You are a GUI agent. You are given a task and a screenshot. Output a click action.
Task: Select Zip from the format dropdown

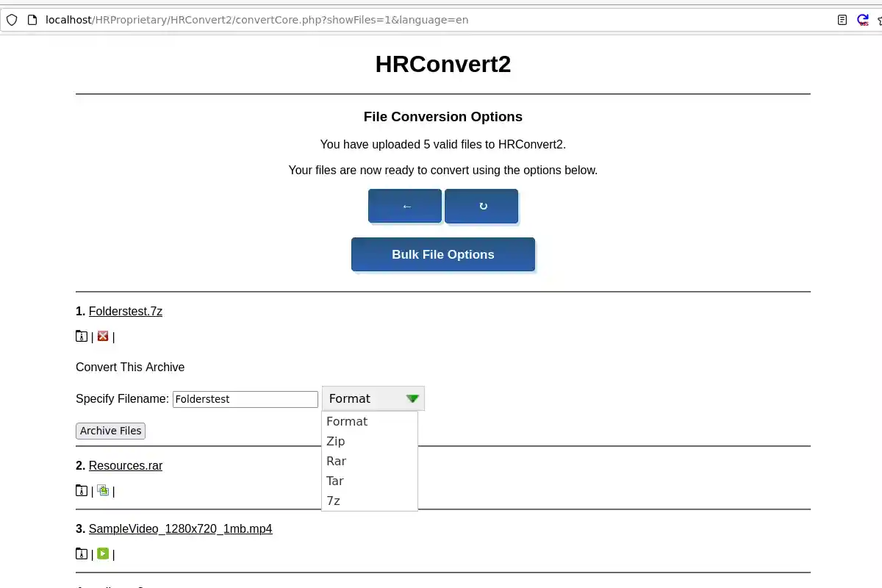336,441
